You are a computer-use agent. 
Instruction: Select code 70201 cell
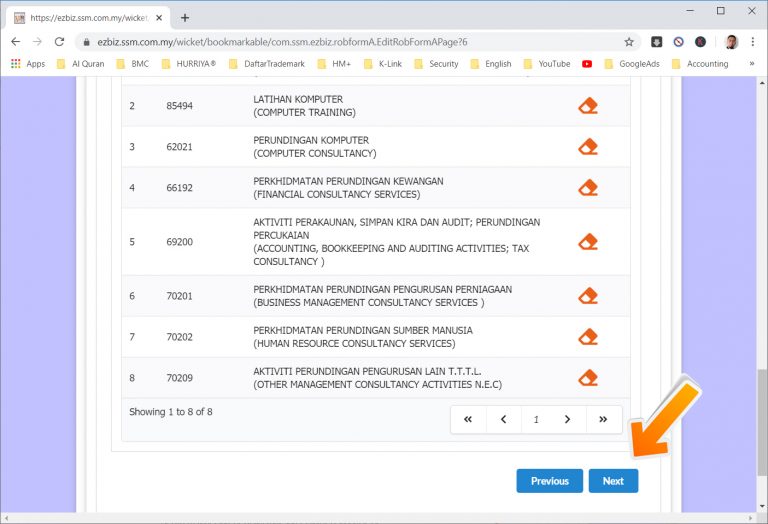click(x=179, y=296)
